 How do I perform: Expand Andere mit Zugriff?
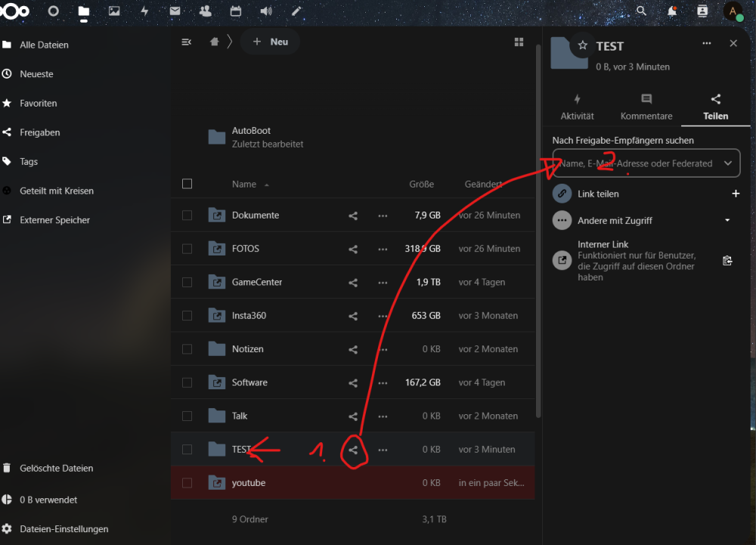[727, 220]
